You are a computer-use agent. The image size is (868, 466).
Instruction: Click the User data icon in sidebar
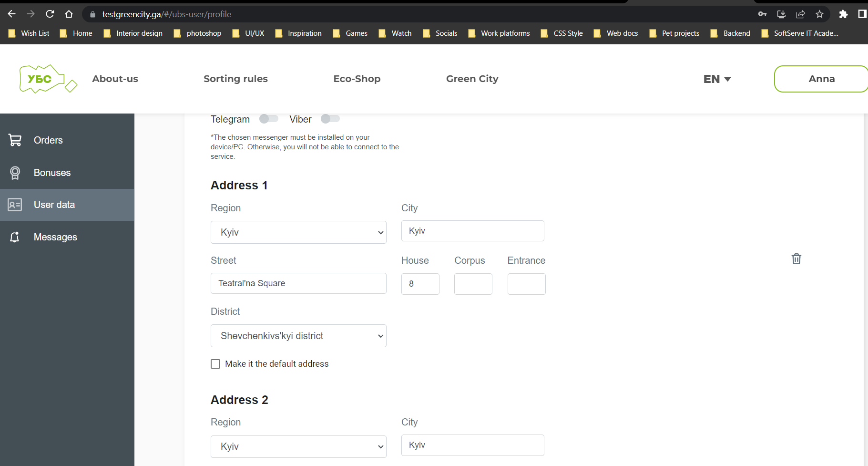15,205
